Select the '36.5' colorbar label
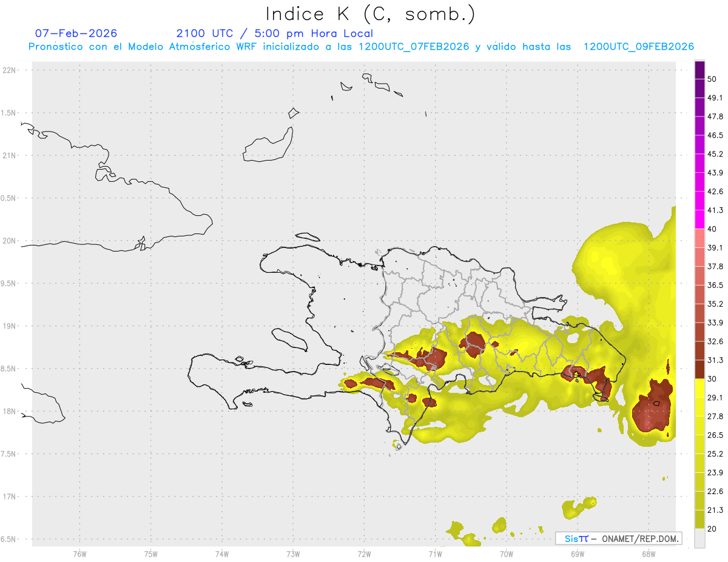 tap(715, 285)
